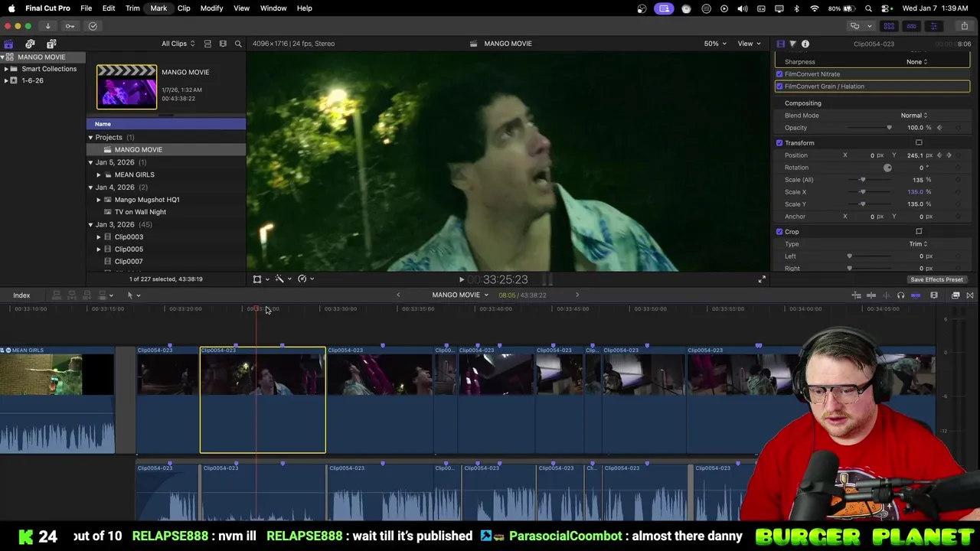980x551 pixels.
Task: Click the Crop on-screen controls icon
Action: click(919, 232)
